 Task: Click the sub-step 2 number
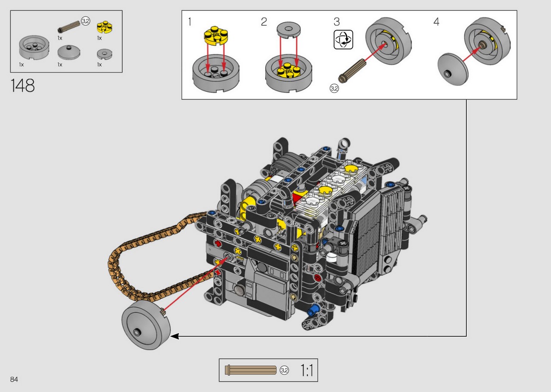(x=264, y=22)
